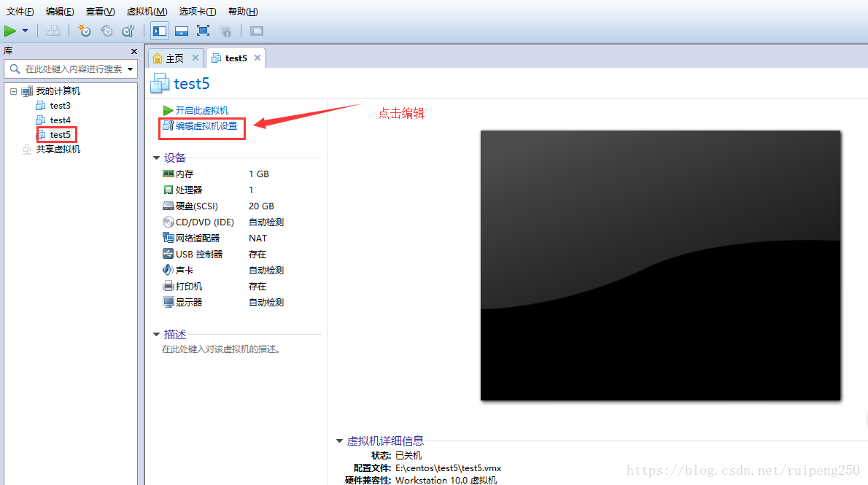Click the virtual machine black screen preview

(x=660, y=265)
